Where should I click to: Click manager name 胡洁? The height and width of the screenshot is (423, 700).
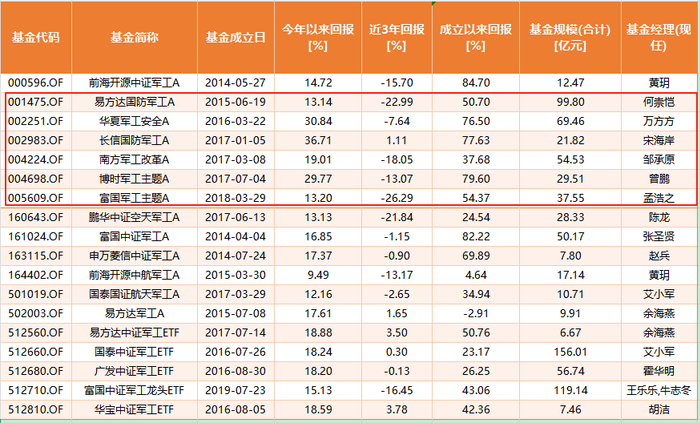pos(658,410)
